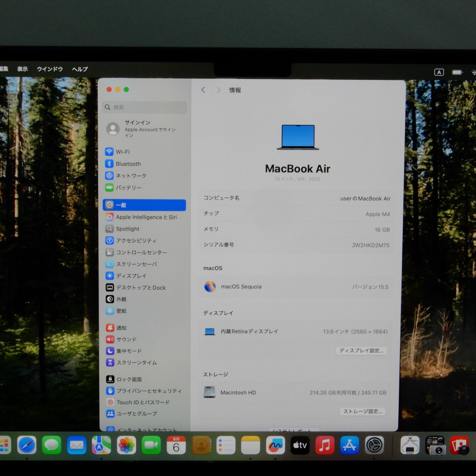Select ネットワーク in sidebar

tap(144, 176)
